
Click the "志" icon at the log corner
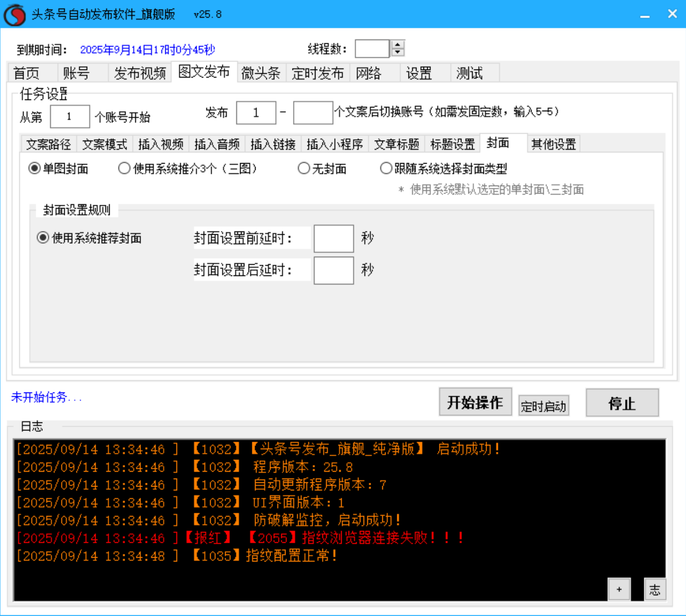point(655,589)
